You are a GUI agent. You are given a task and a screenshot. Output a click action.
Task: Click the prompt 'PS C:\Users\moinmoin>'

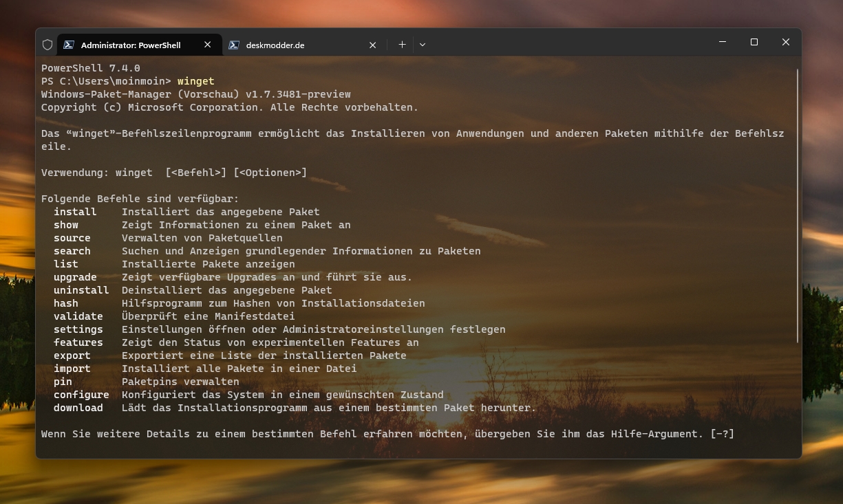pyautogui.click(x=106, y=81)
